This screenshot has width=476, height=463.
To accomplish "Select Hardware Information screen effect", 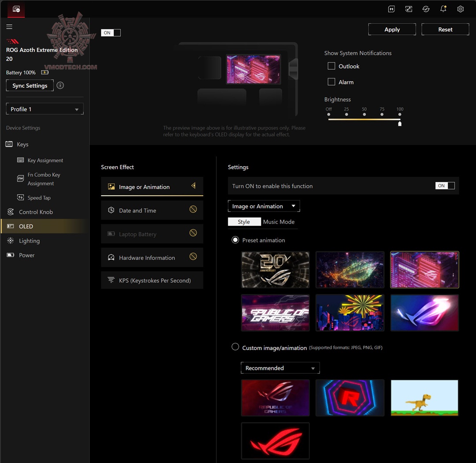I will coord(152,258).
